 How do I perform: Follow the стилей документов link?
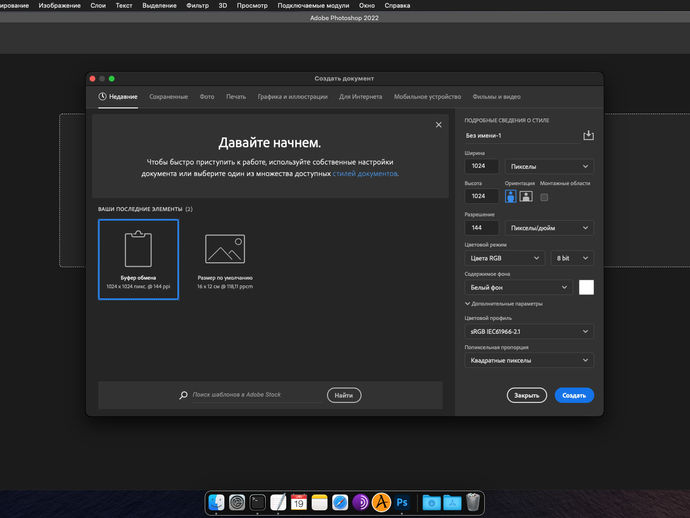tap(365, 173)
